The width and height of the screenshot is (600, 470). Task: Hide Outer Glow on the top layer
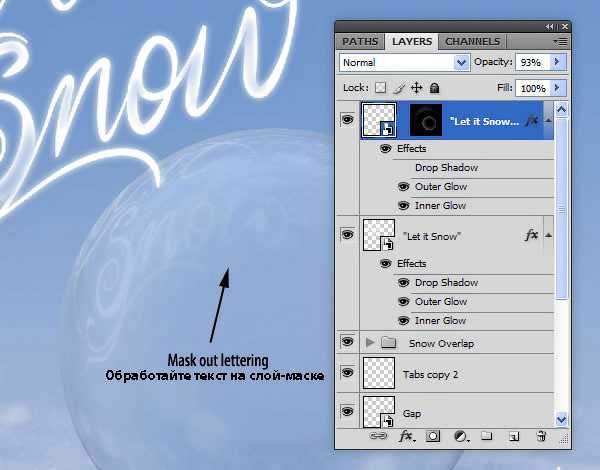(x=403, y=186)
